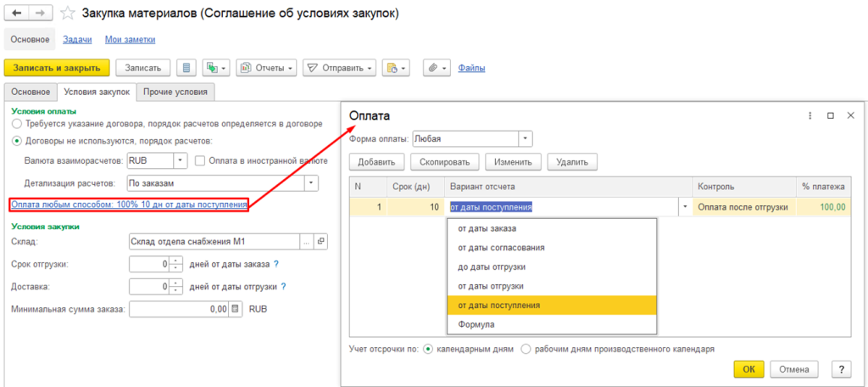
Task: Choose Формула option in list
Action: (x=551, y=324)
